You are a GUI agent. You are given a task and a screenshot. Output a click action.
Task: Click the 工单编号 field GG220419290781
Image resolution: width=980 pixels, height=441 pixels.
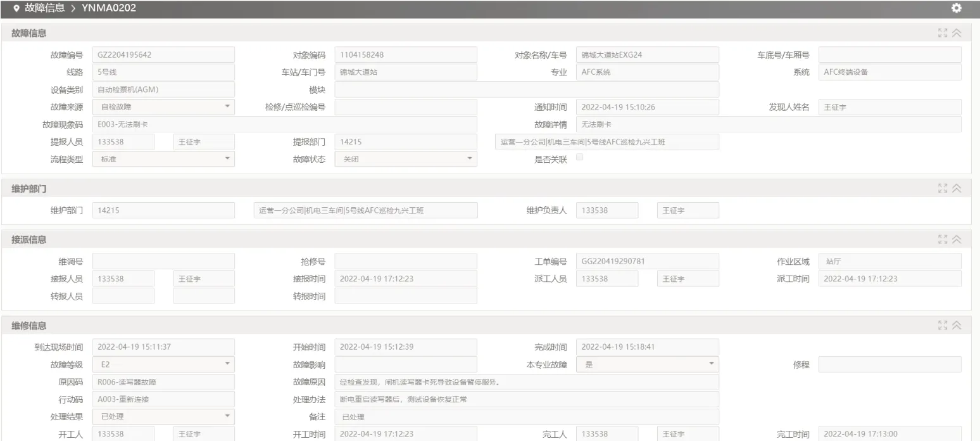point(648,261)
